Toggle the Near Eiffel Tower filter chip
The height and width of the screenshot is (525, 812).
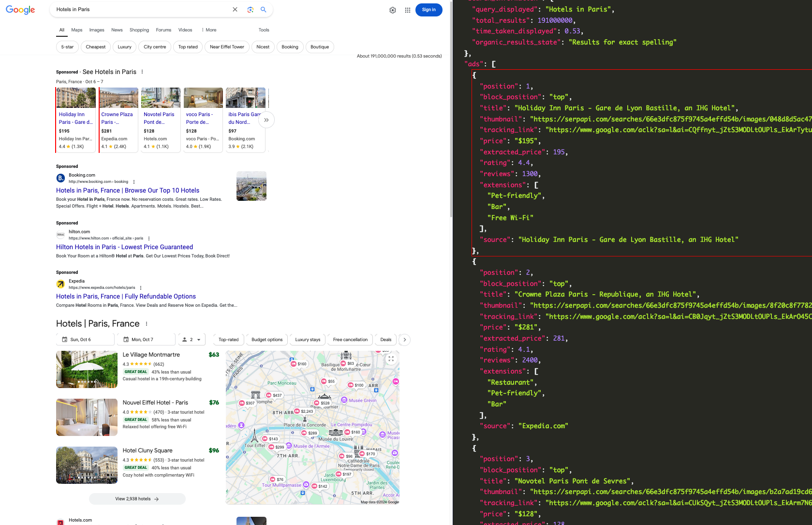pos(227,47)
